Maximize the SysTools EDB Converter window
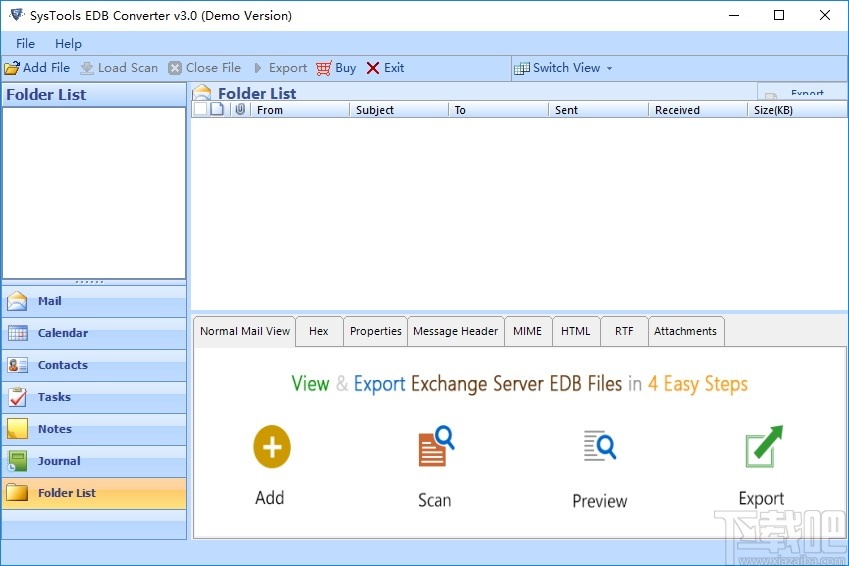The height and width of the screenshot is (566, 849). click(x=779, y=15)
